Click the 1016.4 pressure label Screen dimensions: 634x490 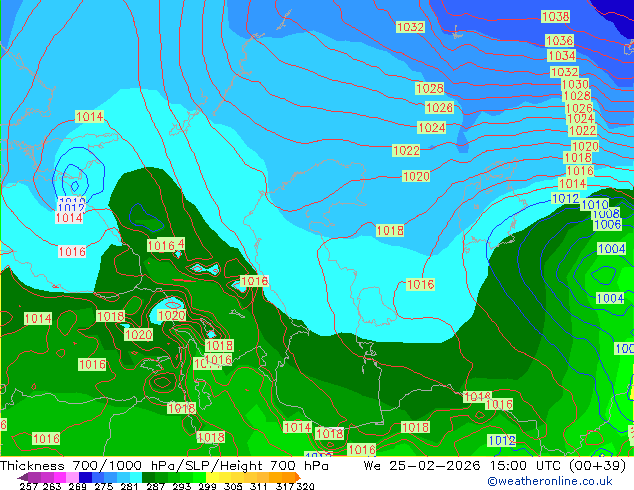(166, 245)
